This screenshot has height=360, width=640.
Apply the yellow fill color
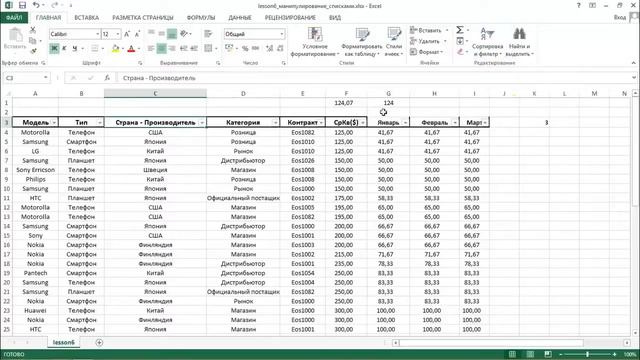[116, 49]
